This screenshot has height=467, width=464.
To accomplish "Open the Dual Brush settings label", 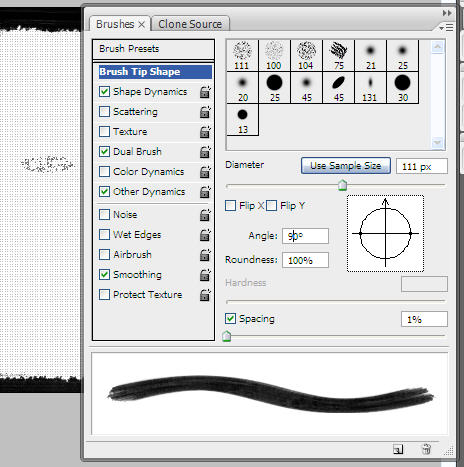I will pyautogui.click(x=137, y=152).
